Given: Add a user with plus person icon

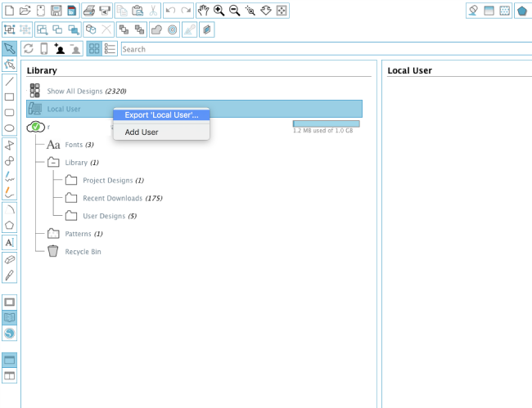Looking at the screenshot, I should tap(60, 49).
